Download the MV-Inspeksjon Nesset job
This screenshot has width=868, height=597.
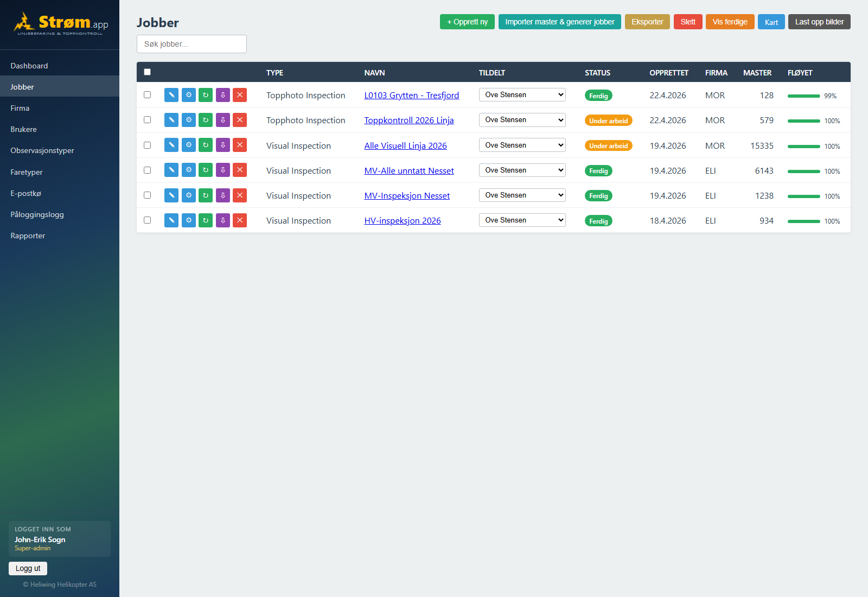pos(223,195)
